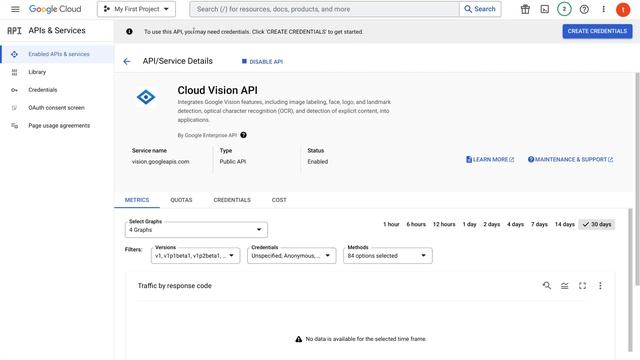
Task: Click the OAuth consent screen icon
Action: pos(14,108)
